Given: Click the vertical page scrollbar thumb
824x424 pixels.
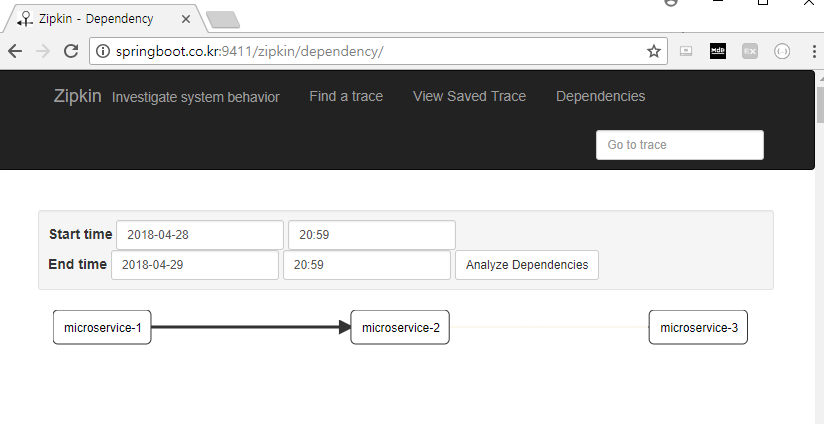Looking at the screenshot, I should (819, 105).
